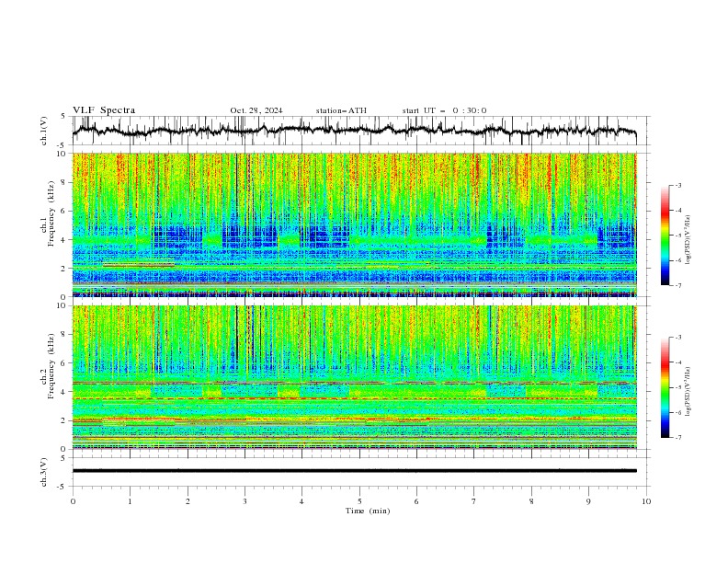Click the "start UT = 0:30:0" label
This screenshot has width=728, height=563.
click(444, 110)
